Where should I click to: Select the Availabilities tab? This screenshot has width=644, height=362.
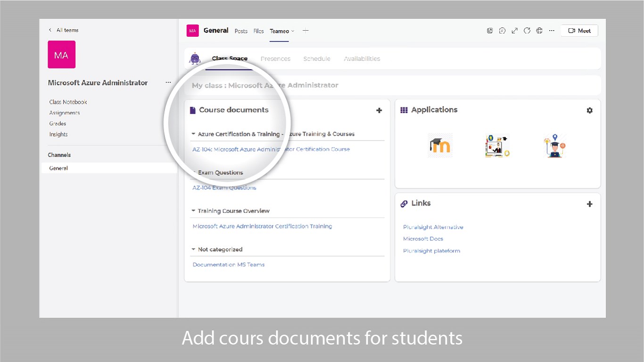point(362,59)
